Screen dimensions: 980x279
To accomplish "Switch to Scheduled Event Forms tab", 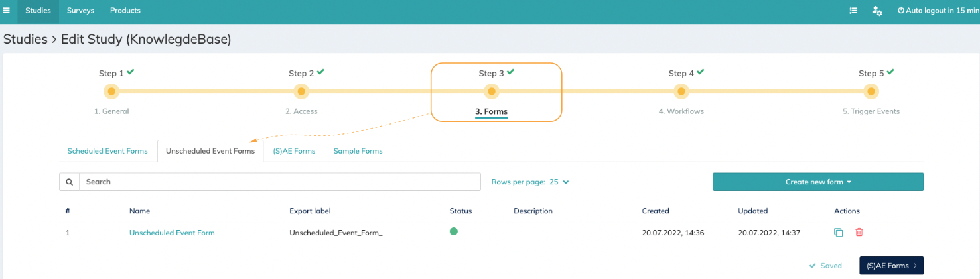I will (x=107, y=151).
